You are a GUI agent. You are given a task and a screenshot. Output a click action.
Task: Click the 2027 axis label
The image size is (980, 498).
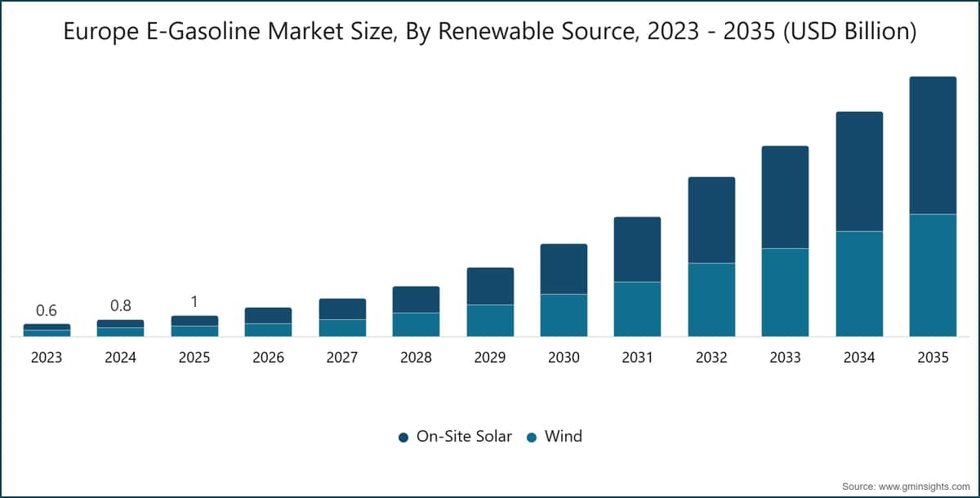pos(342,358)
